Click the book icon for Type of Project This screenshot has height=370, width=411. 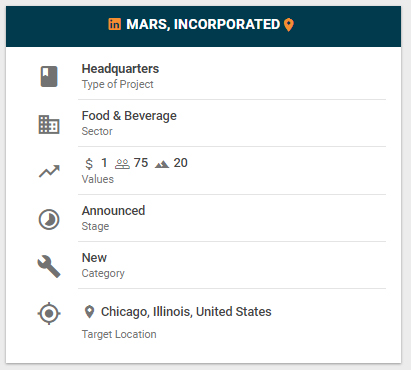click(x=49, y=77)
